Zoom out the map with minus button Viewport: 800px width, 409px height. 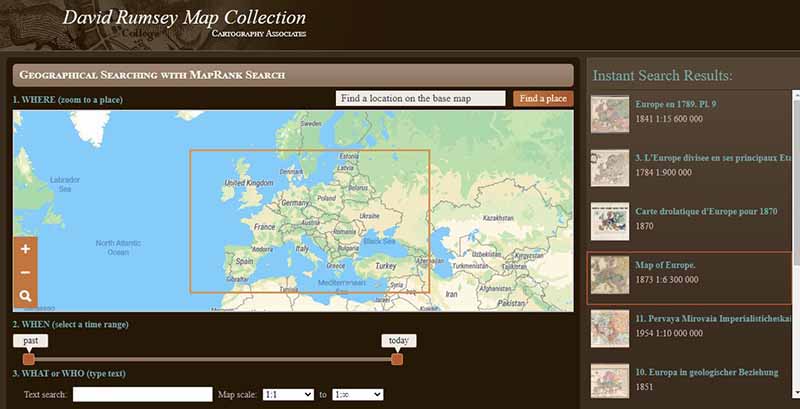tap(25, 272)
